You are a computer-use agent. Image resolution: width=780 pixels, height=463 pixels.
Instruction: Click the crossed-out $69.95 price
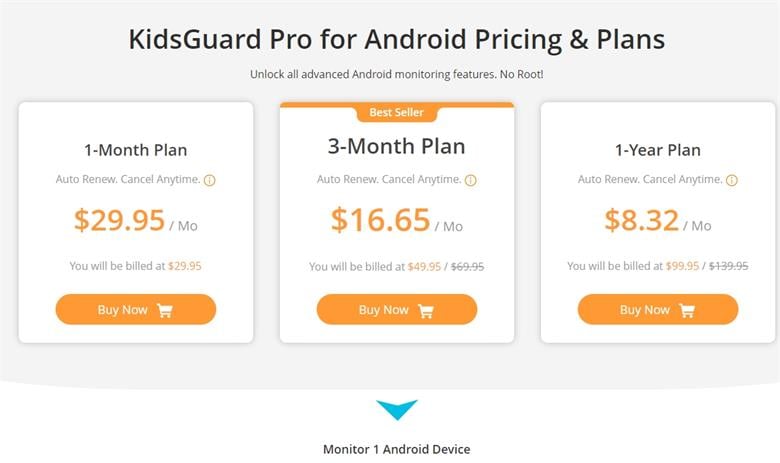(468, 267)
